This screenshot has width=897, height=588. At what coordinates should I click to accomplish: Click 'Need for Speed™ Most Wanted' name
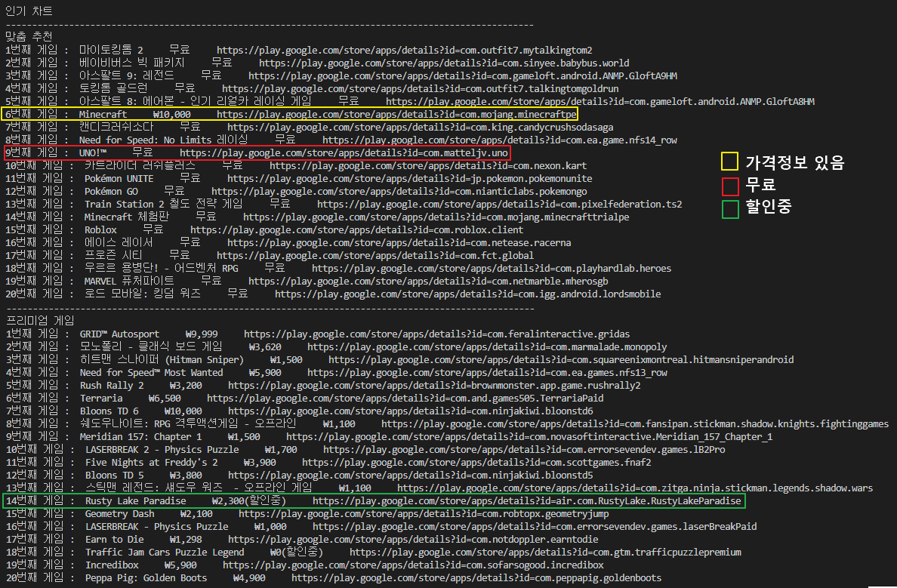pyautogui.click(x=151, y=372)
